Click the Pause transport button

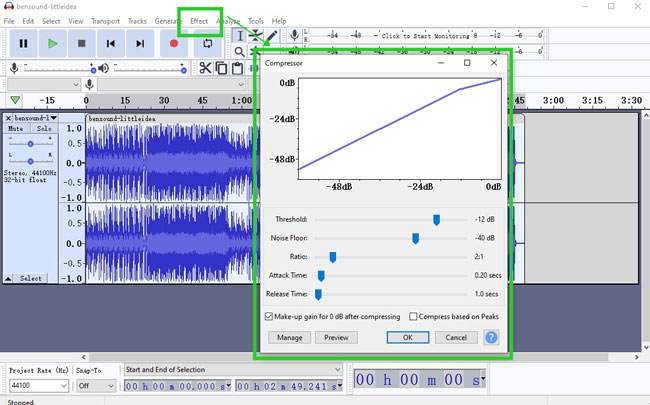click(23, 43)
